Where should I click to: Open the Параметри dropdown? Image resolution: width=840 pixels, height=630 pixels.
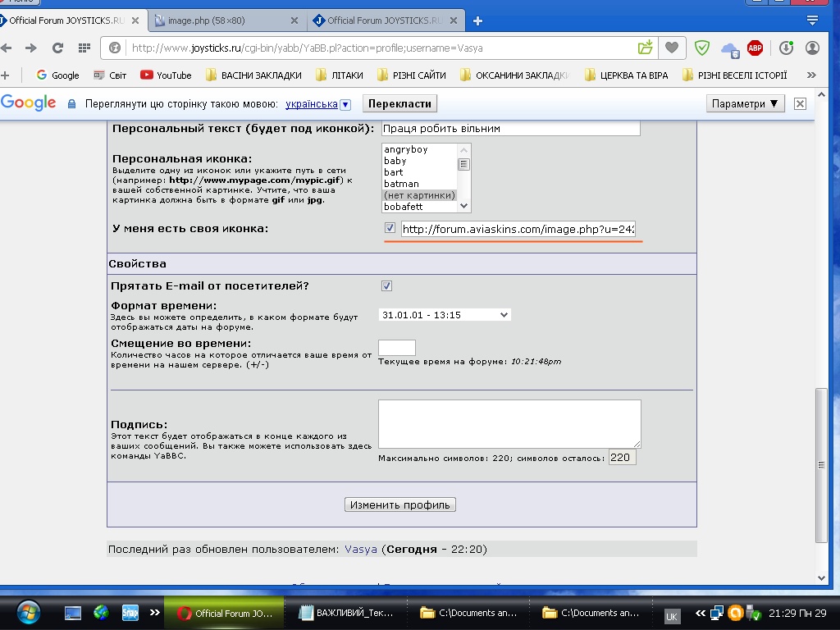(745, 104)
